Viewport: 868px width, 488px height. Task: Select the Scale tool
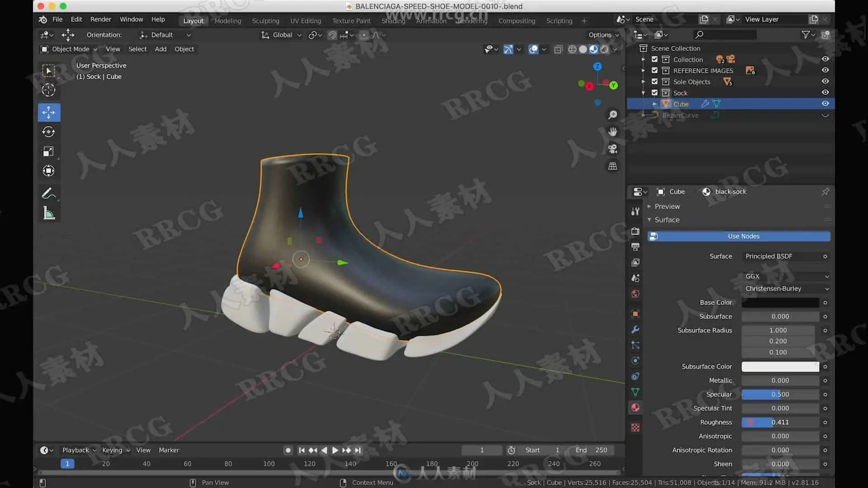click(x=48, y=152)
